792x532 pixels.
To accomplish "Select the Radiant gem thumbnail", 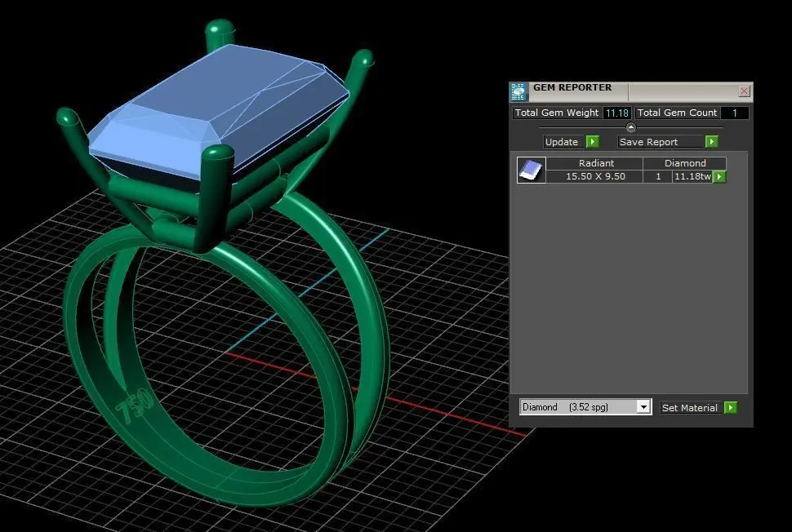I will tap(531, 170).
